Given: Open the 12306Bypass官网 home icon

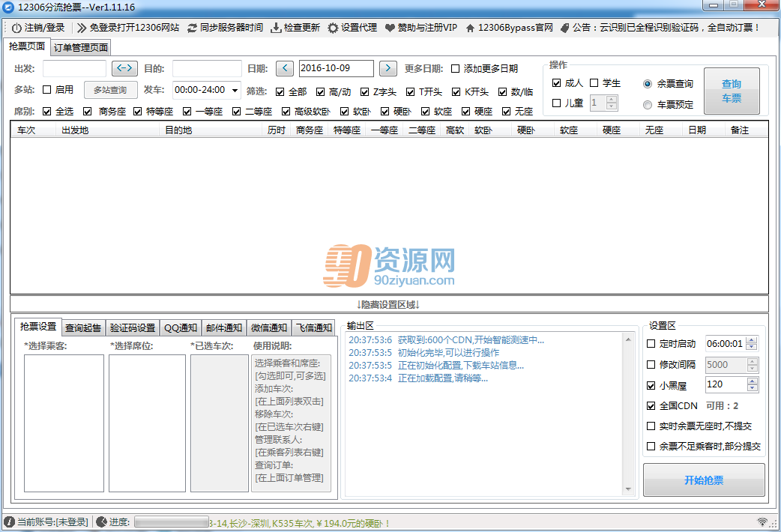Looking at the screenshot, I should pos(470,28).
